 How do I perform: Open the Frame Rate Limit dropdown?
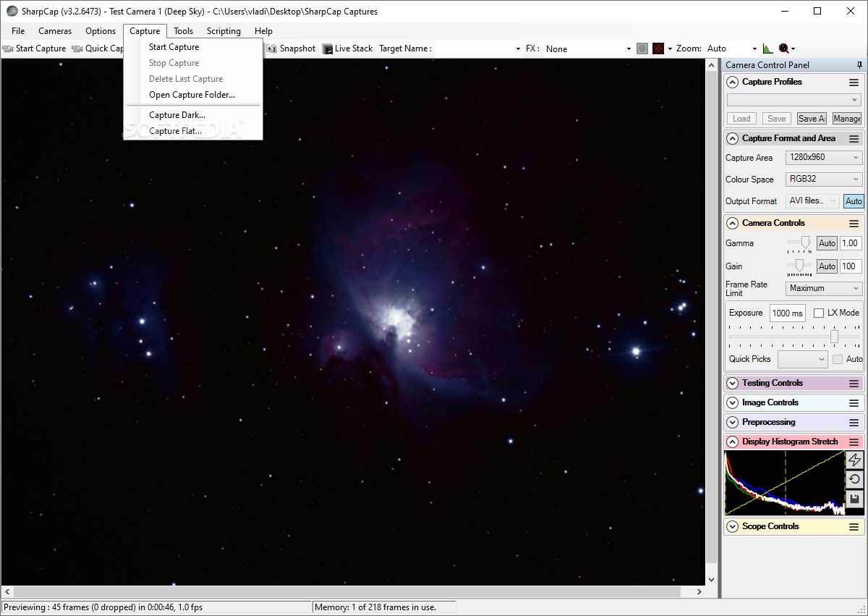point(824,288)
